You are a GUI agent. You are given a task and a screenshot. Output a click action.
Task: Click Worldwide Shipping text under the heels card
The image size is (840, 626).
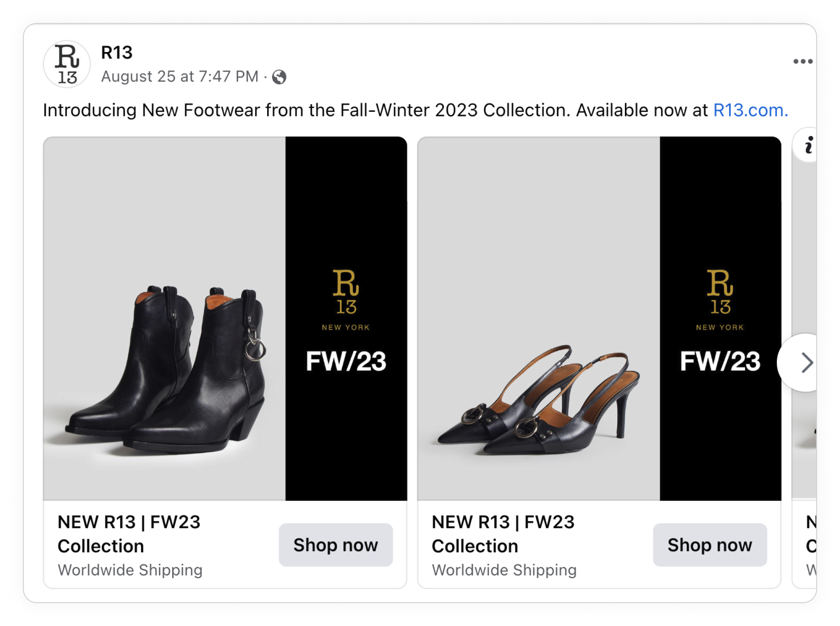point(504,570)
